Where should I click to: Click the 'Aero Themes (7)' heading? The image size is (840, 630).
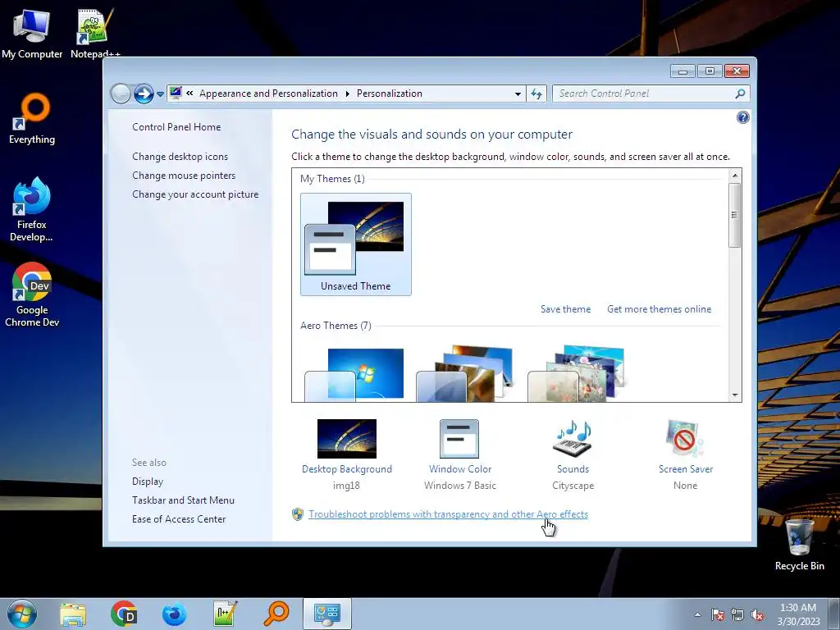coord(336,326)
